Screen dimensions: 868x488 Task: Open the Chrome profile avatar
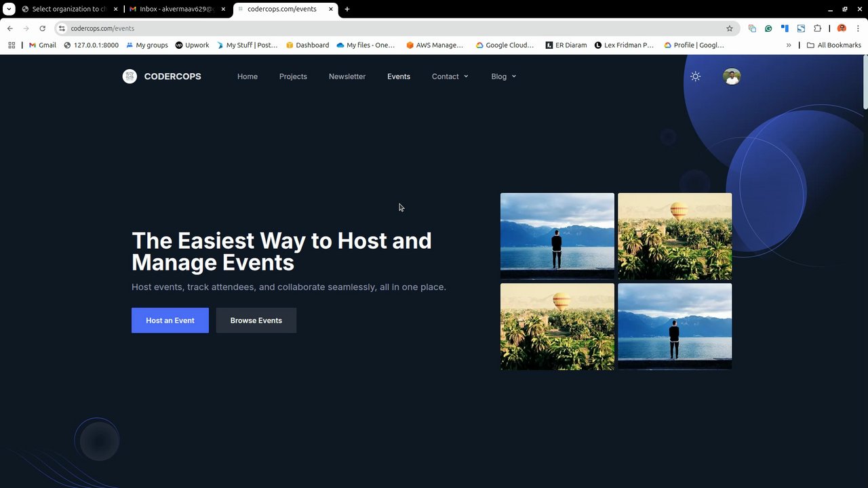(842, 28)
